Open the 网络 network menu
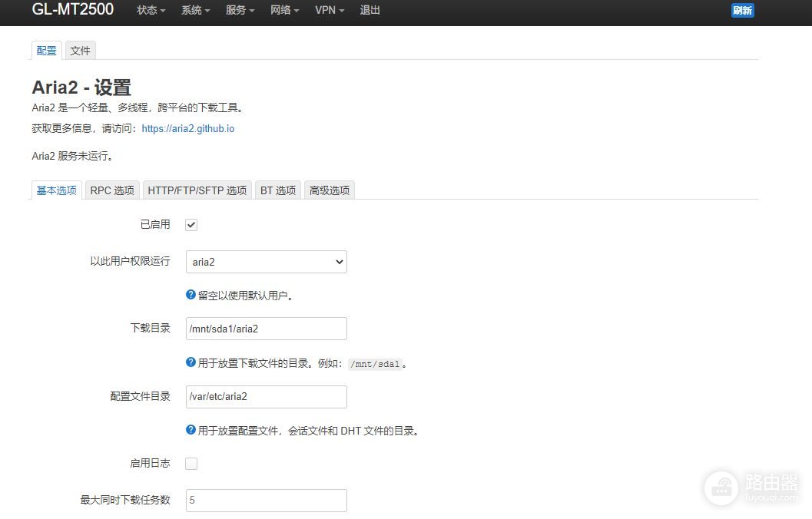Image resolution: width=812 pixels, height=519 pixels. [284, 10]
